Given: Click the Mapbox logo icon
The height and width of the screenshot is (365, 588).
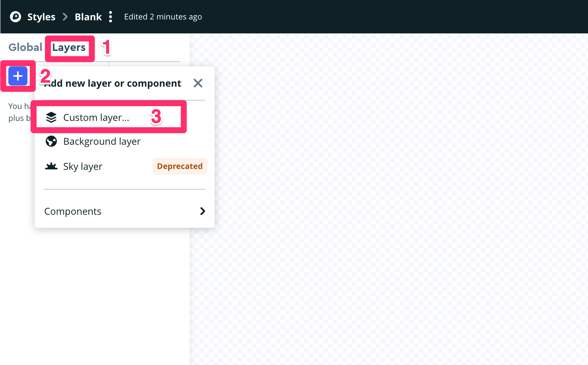Looking at the screenshot, I should point(16,17).
